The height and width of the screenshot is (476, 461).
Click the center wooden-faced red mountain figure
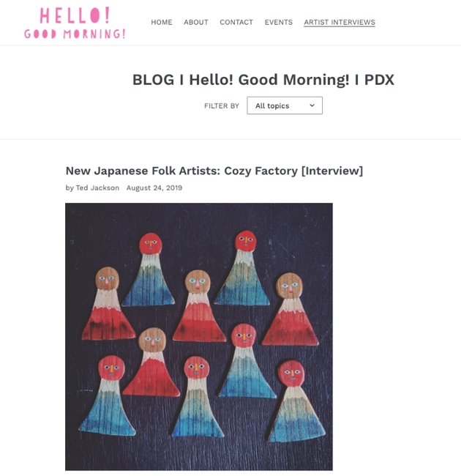(198, 306)
